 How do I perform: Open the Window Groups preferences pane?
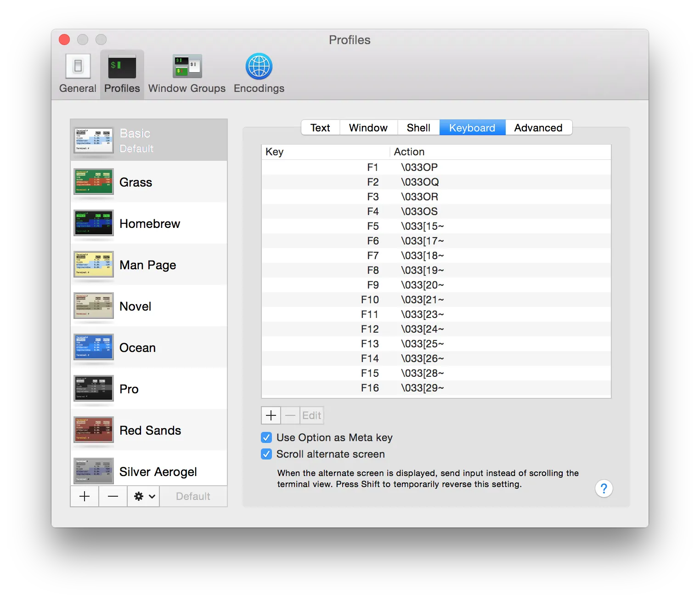pyautogui.click(x=187, y=74)
